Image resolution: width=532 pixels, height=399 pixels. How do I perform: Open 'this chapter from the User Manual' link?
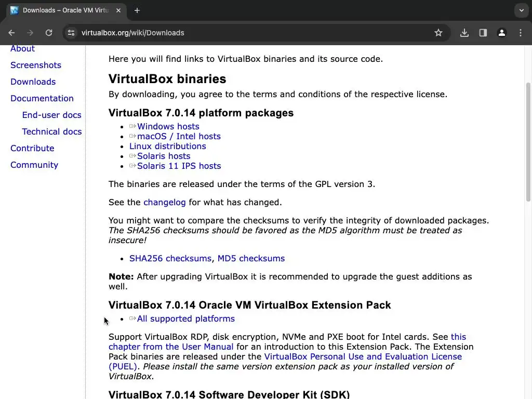pos(171,347)
